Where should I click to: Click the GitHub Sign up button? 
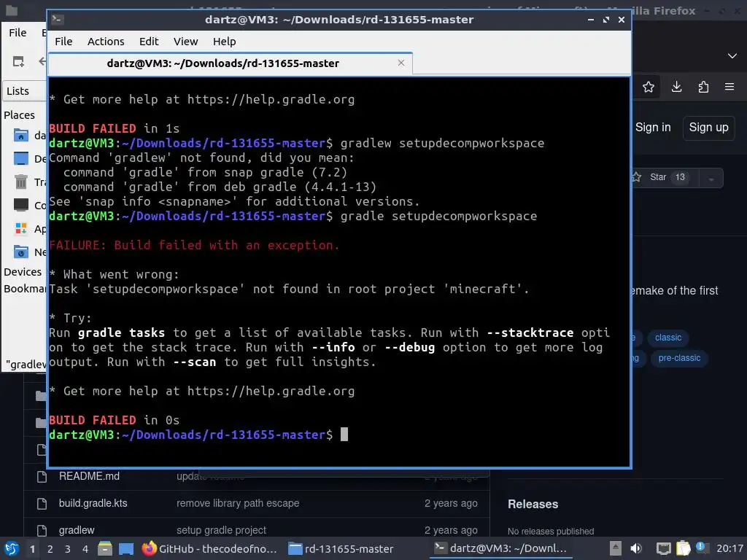tap(708, 128)
